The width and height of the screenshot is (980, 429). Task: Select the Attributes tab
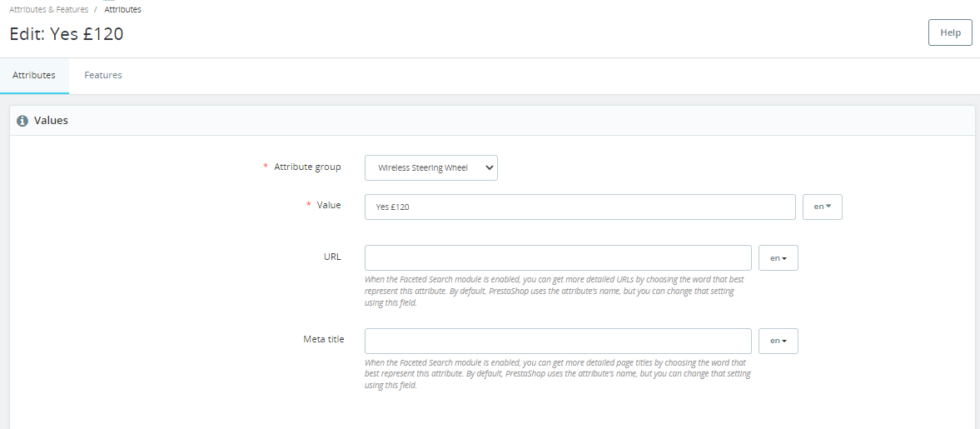(x=34, y=75)
